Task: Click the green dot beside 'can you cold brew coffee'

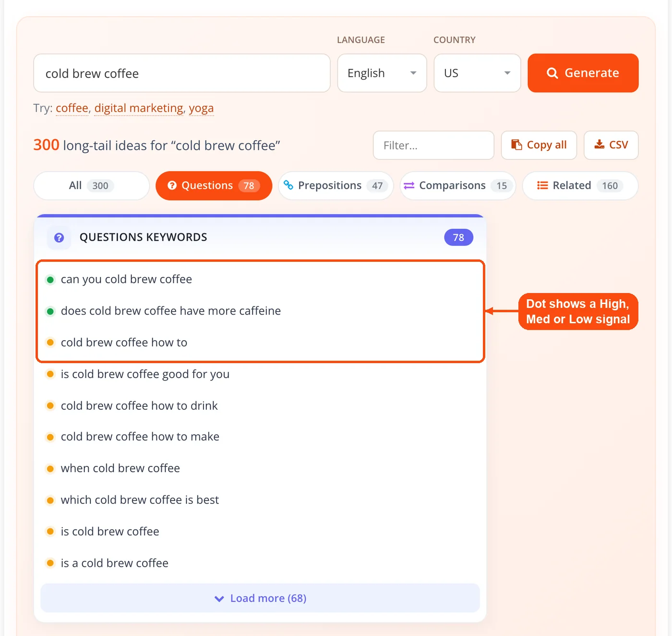Action: click(x=50, y=280)
